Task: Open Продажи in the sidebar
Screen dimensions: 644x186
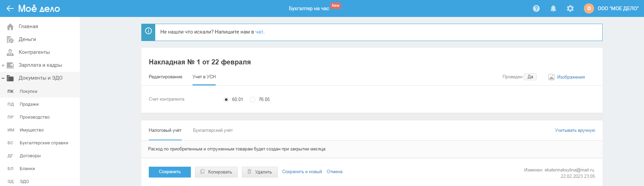Action: point(29,104)
